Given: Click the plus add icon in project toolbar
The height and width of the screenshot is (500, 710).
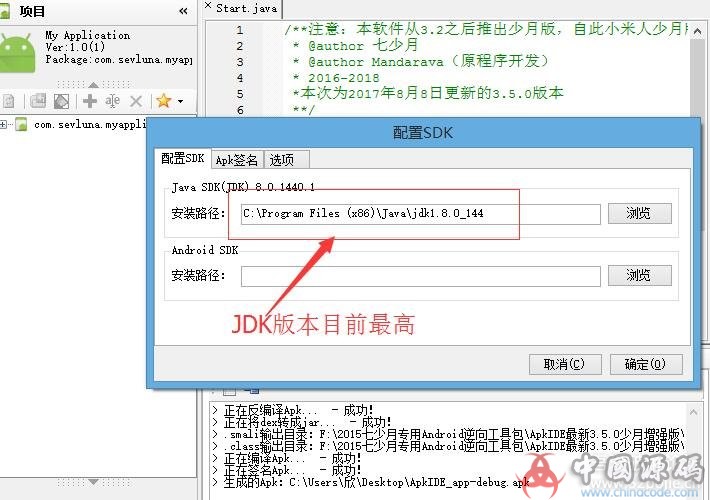Looking at the screenshot, I should point(90,101).
